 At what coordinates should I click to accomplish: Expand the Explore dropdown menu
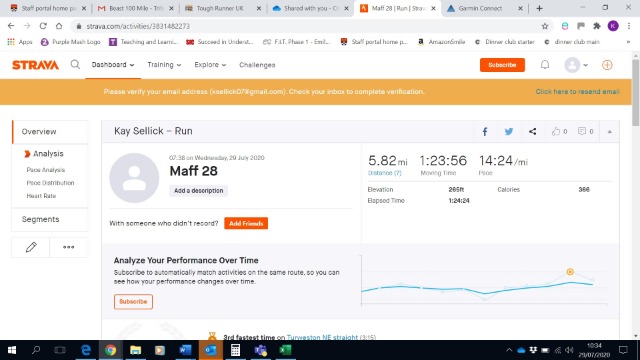click(x=210, y=65)
